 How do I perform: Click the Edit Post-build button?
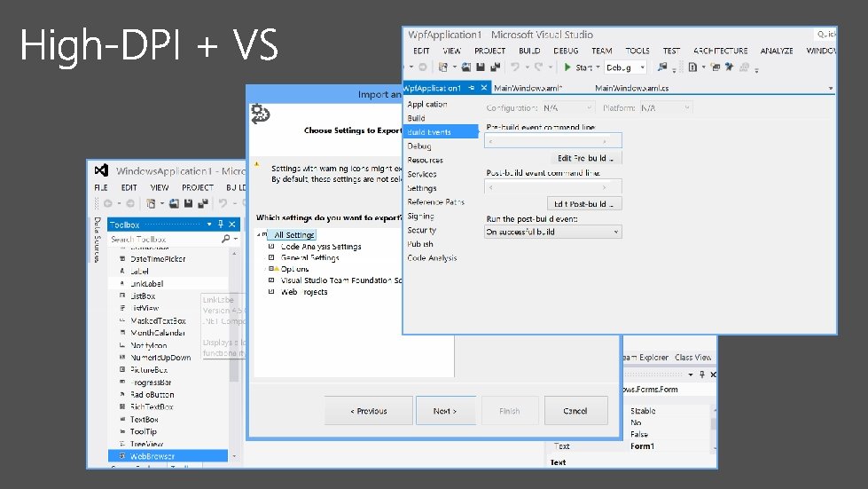pyautogui.click(x=584, y=203)
